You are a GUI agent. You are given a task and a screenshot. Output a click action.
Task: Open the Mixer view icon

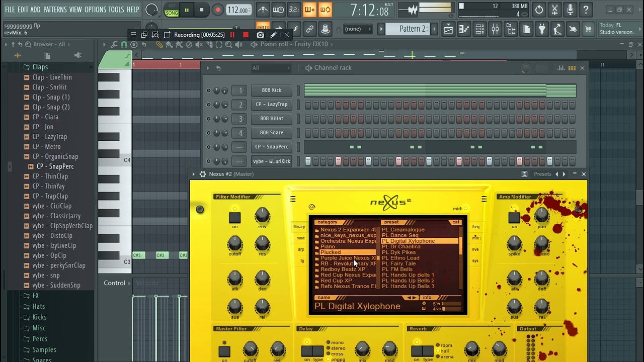(x=495, y=29)
